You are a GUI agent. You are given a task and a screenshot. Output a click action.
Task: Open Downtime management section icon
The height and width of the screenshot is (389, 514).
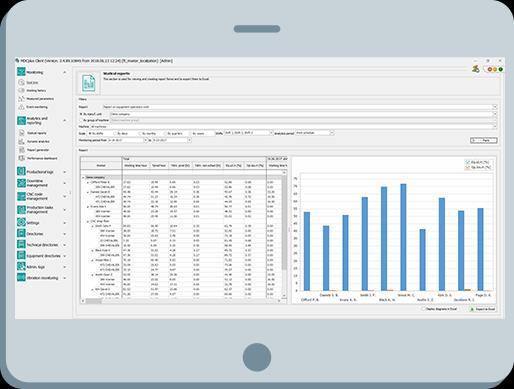[21, 183]
